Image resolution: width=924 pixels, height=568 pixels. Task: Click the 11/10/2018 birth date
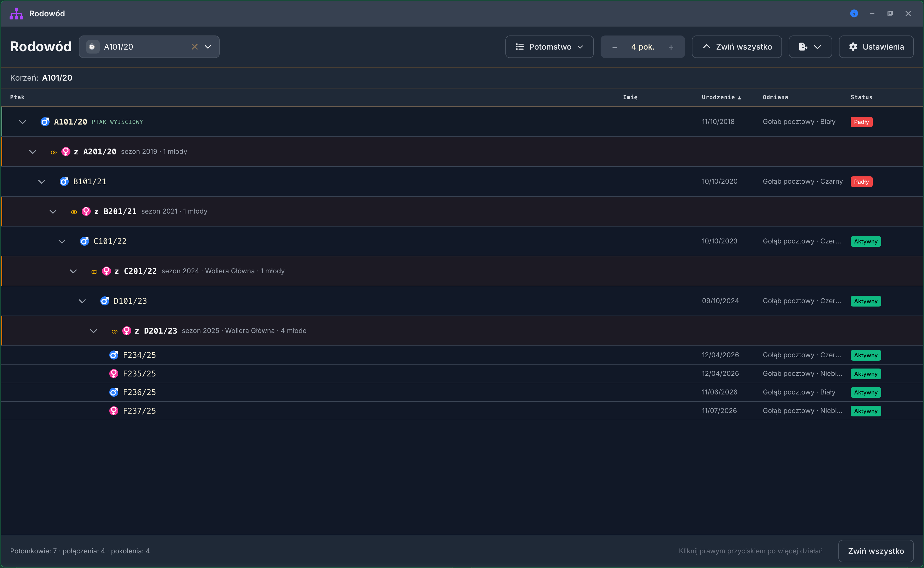tap(718, 122)
